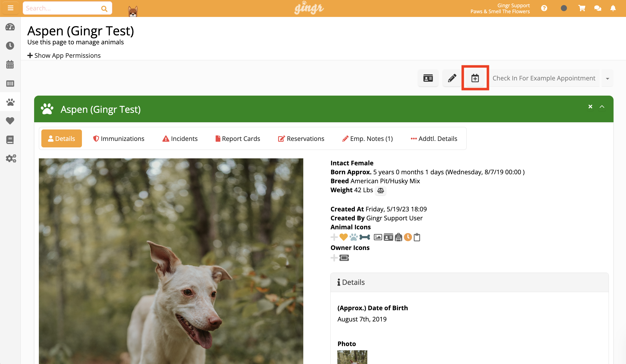
Task: Click the Details section header
Action: pyautogui.click(x=469, y=282)
